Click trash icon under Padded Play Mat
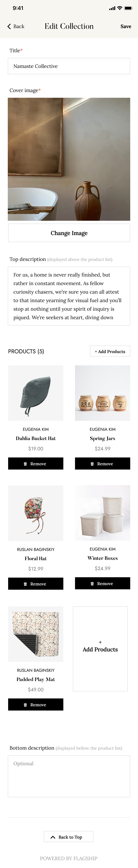138x868 pixels. pos(25,705)
